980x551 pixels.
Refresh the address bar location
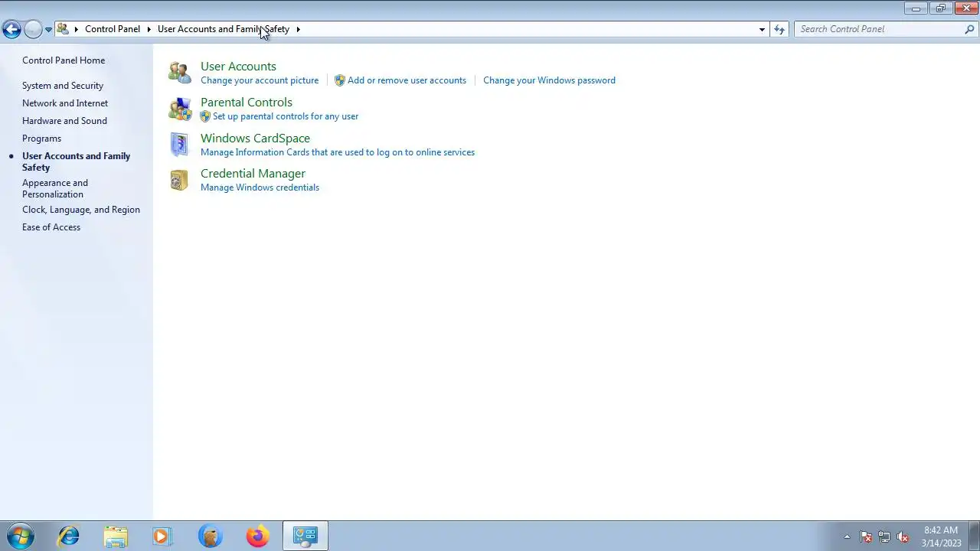coord(779,29)
